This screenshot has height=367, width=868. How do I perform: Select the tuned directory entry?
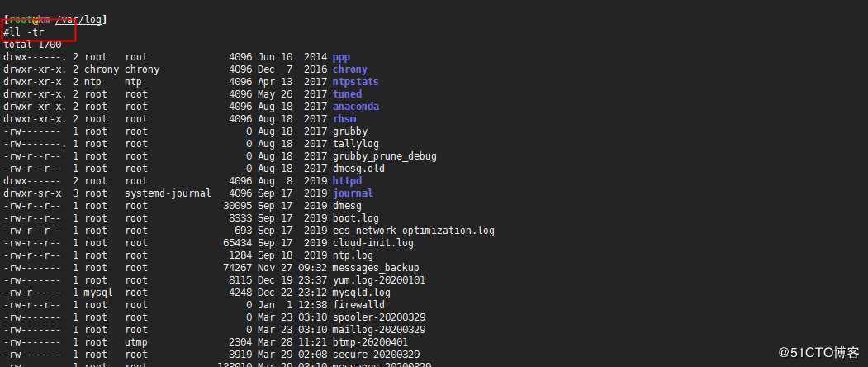[x=347, y=94]
